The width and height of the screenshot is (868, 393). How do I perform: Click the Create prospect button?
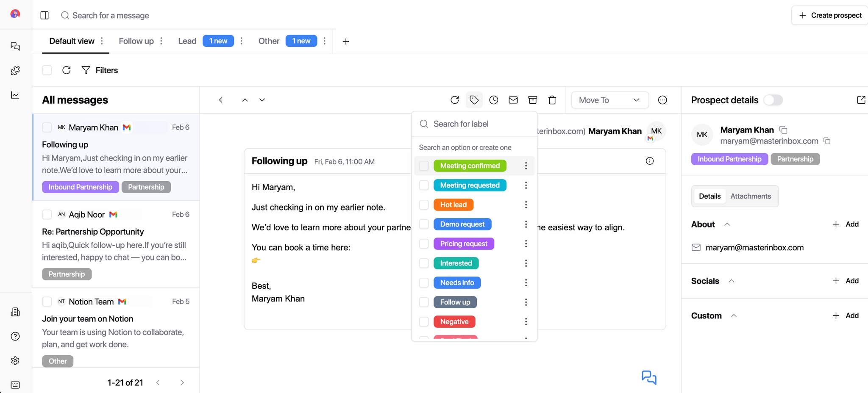click(830, 15)
